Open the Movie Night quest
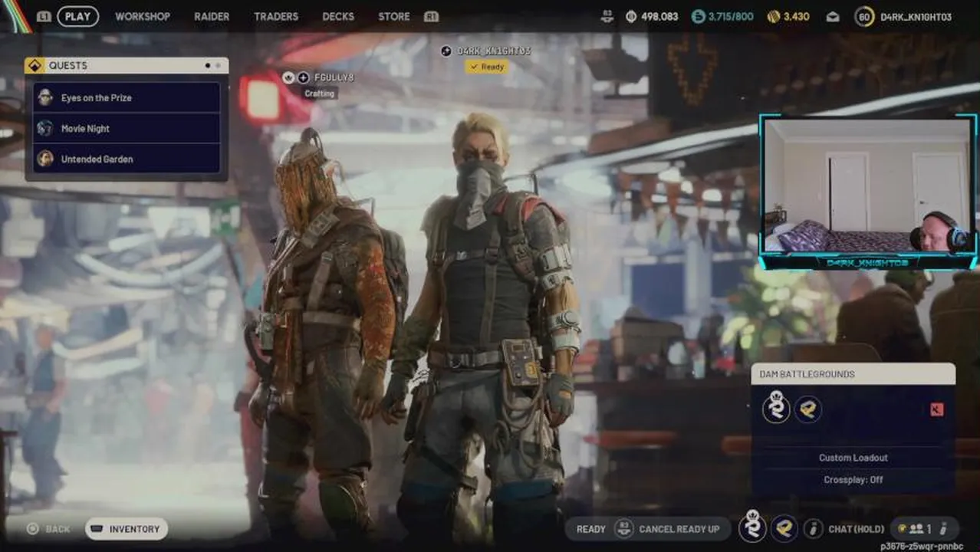Viewport: 980px width, 552px height. (127, 128)
